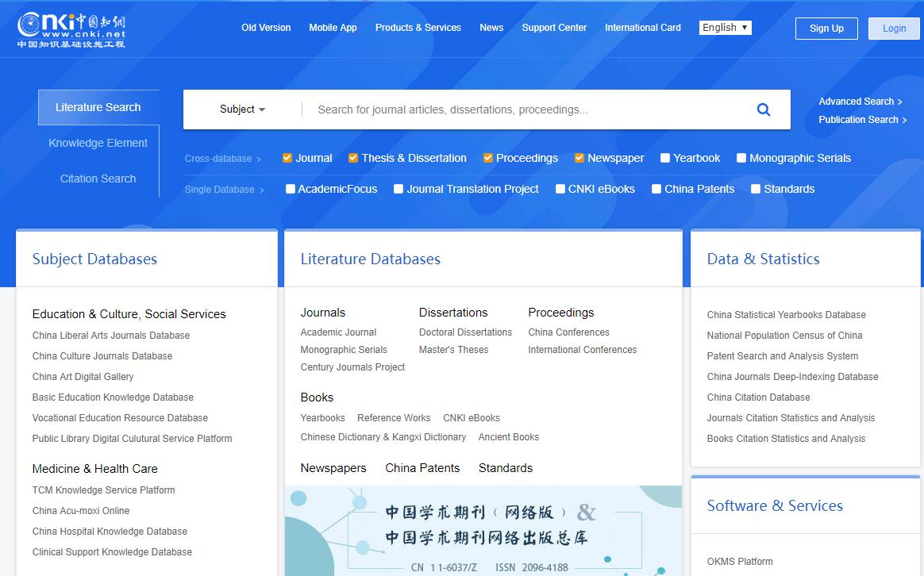Image resolution: width=924 pixels, height=576 pixels.
Task: Open the Literature Databases heading
Action: point(371,259)
